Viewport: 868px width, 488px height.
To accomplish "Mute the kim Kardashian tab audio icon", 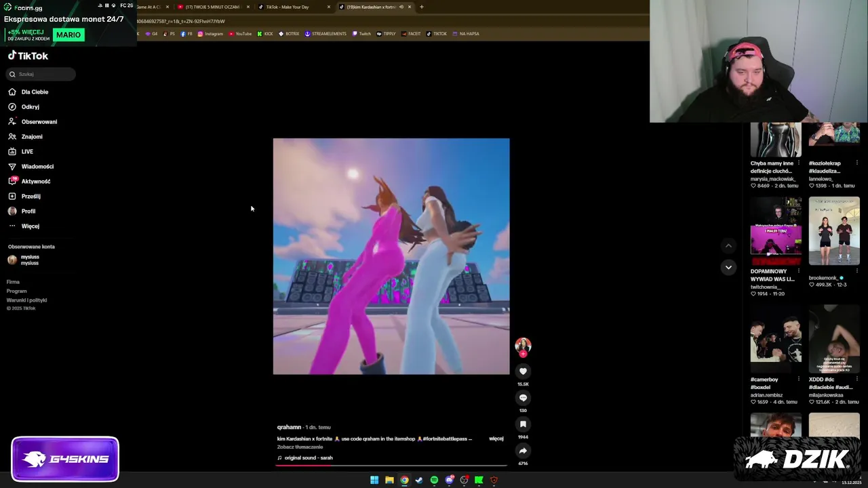I will [401, 7].
